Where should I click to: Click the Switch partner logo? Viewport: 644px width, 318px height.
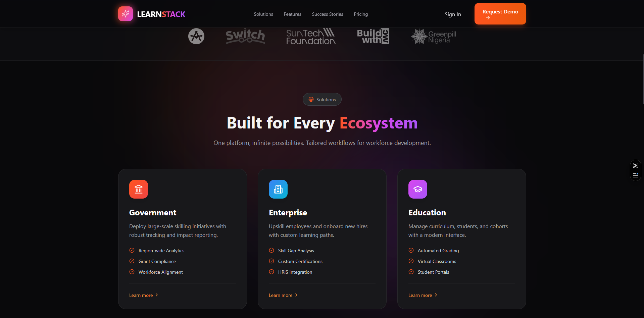[245, 36]
